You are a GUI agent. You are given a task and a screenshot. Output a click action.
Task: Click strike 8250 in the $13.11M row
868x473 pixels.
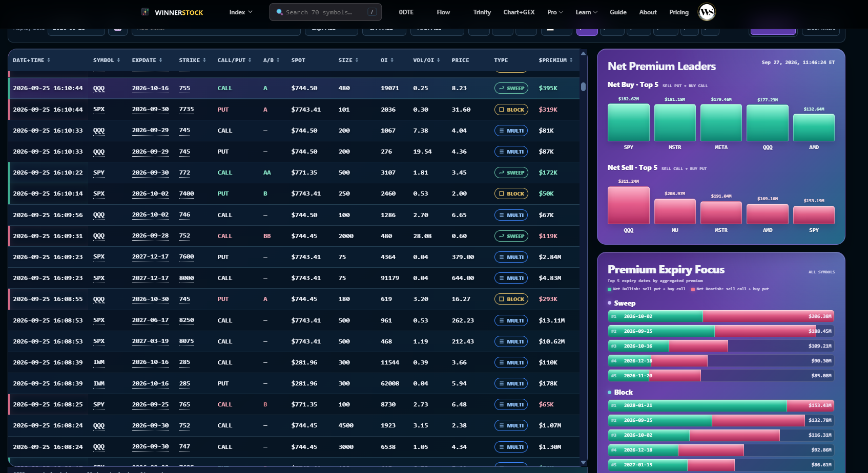[187, 320]
